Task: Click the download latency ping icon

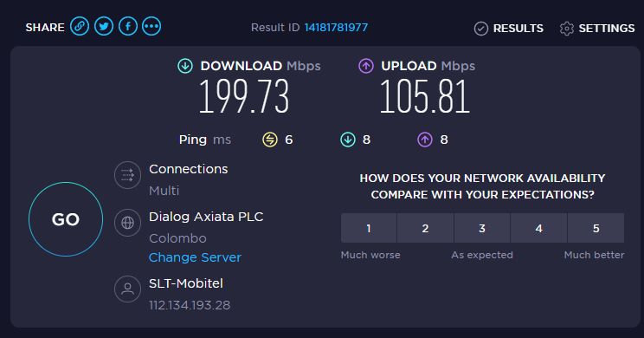Action: [x=347, y=140]
